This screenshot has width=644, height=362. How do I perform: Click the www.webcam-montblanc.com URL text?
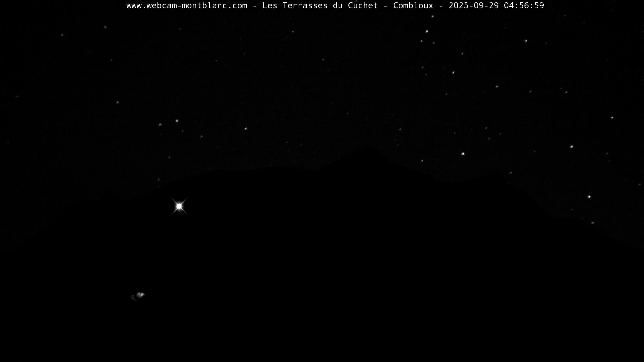187,6
